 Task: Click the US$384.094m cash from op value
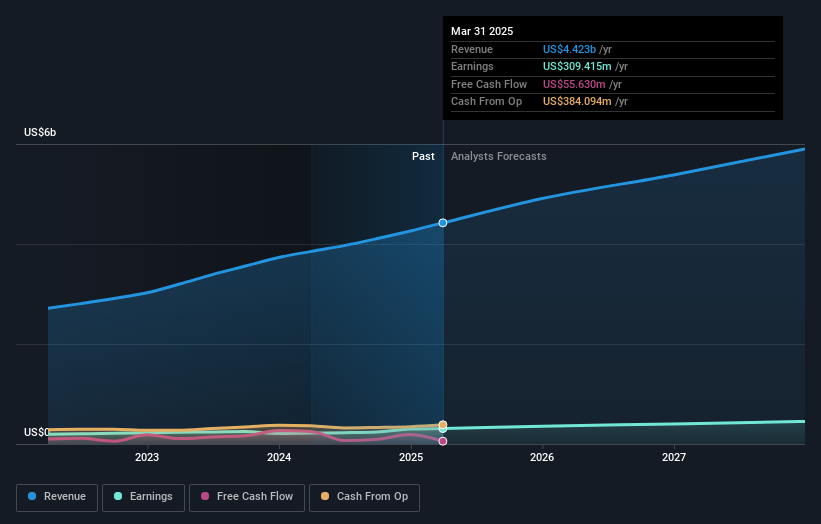577,102
